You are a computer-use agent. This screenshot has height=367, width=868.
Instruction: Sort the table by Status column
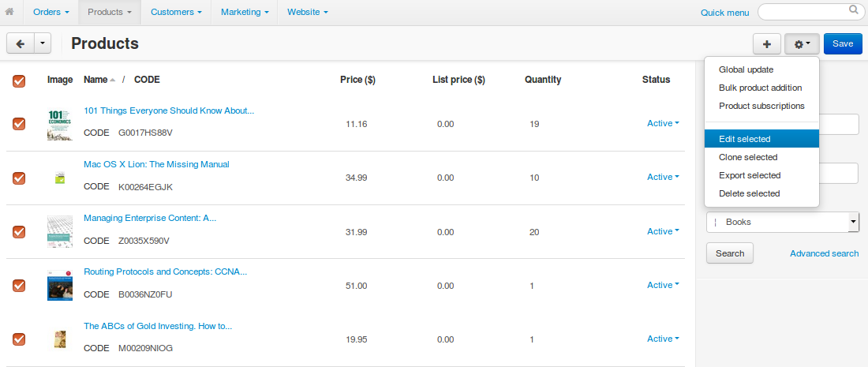coord(656,80)
